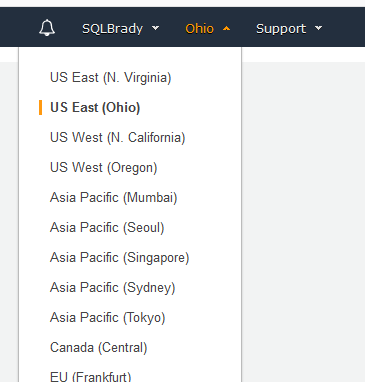Collapse the Ohio region dropdown
Image resolution: width=365 pixels, height=382 pixels.
point(207,29)
